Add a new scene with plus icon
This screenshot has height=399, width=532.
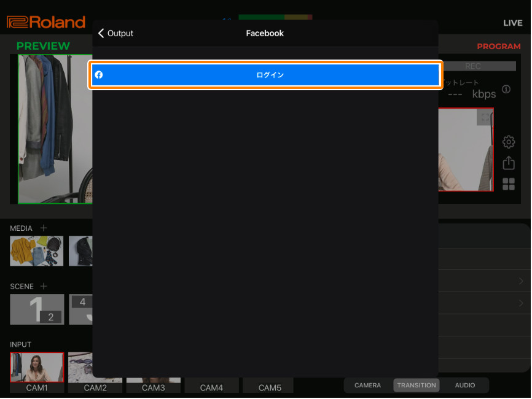point(44,286)
